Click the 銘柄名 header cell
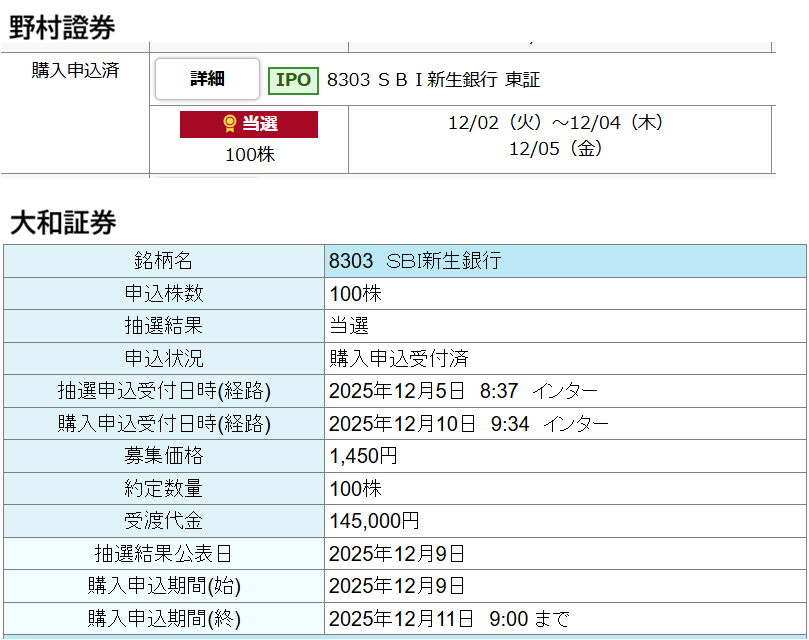The width and height of the screenshot is (809, 640). point(164,261)
